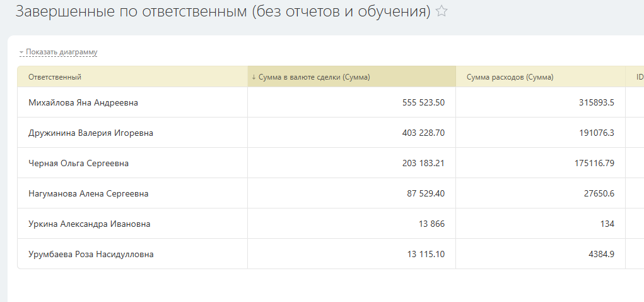The image size is (644, 302).
Task: Add report to favorites with star icon
Action: [442, 11]
